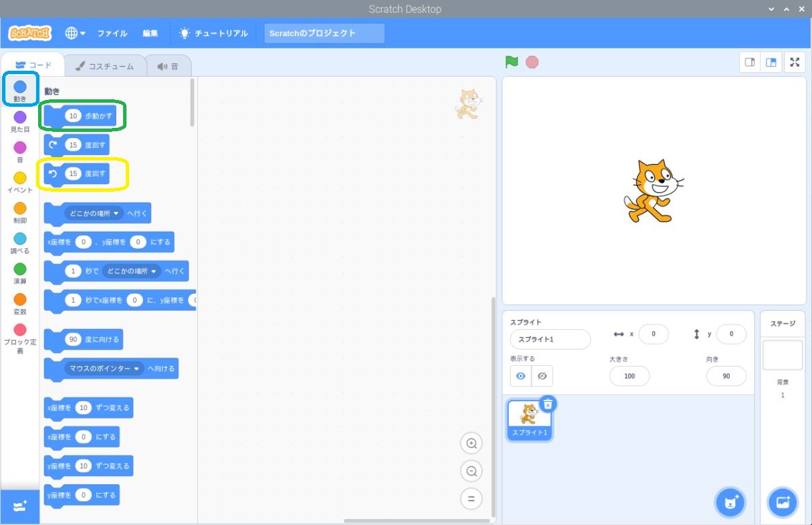Click the 90度に向ける block
812x525 pixels.
pyautogui.click(x=84, y=339)
